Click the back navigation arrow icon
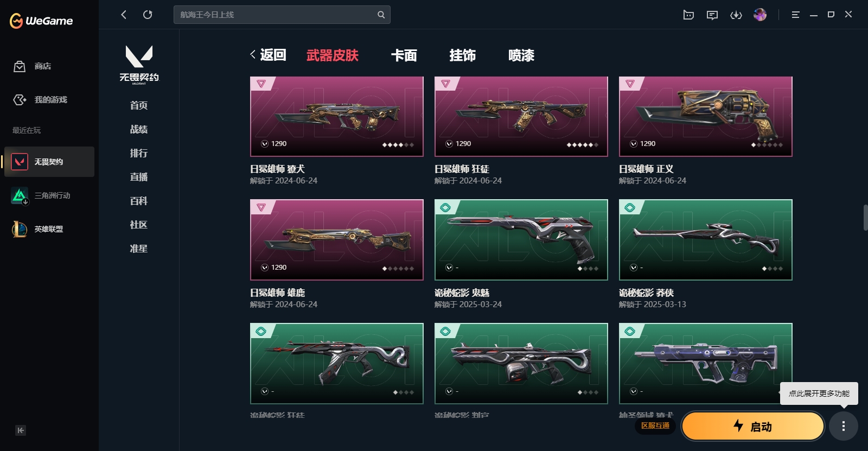 click(124, 15)
